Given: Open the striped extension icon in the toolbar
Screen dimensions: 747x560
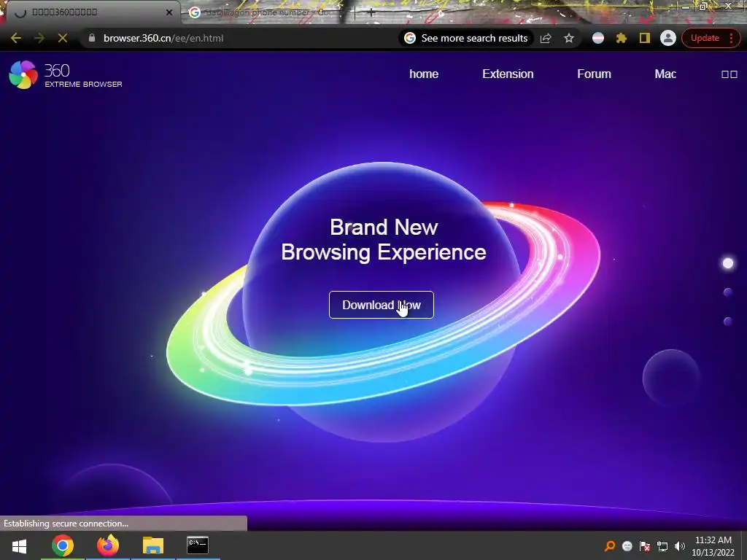Looking at the screenshot, I should pos(598,38).
